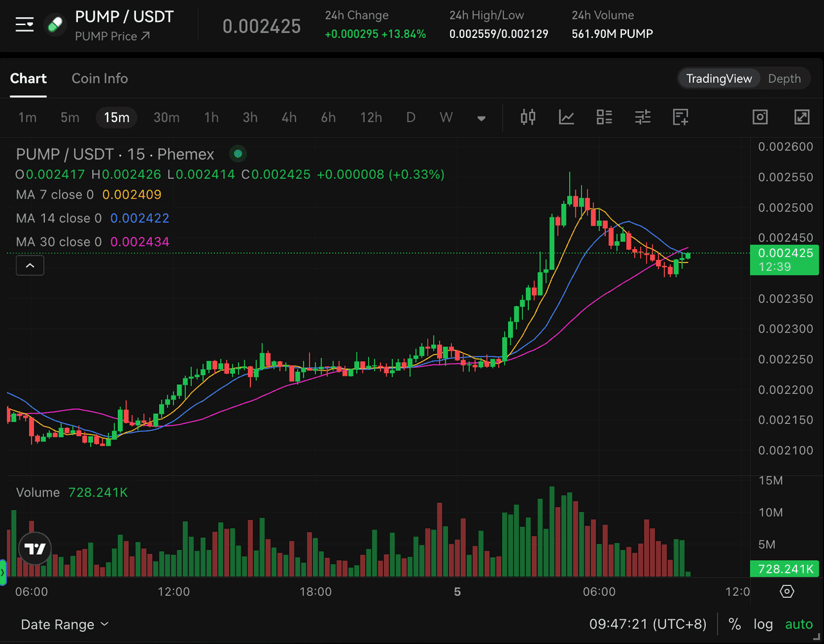Click the TradingView logo button

tap(35, 549)
